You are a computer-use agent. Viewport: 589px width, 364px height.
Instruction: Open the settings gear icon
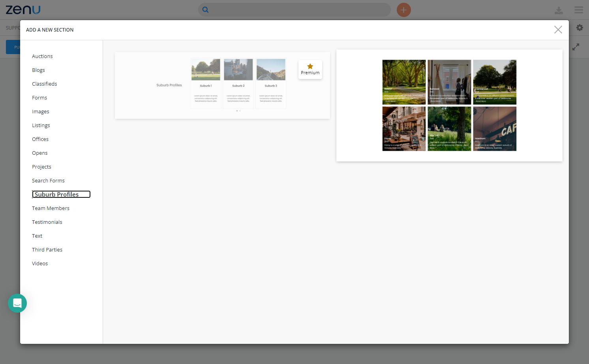[580, 28]
